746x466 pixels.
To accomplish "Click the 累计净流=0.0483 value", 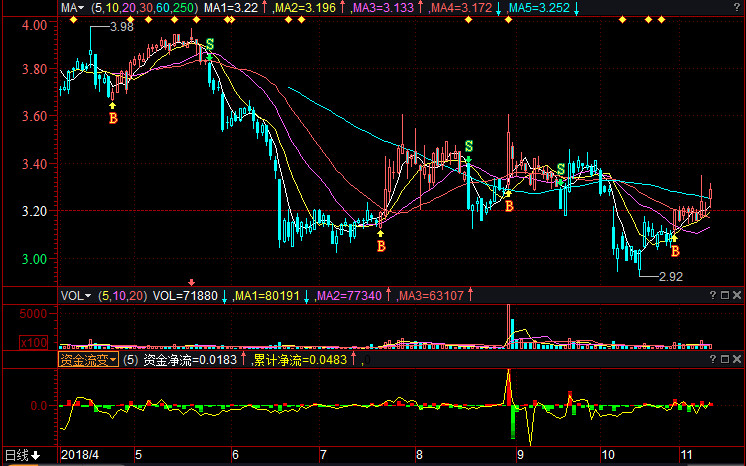I will click(x=300, y=360).
